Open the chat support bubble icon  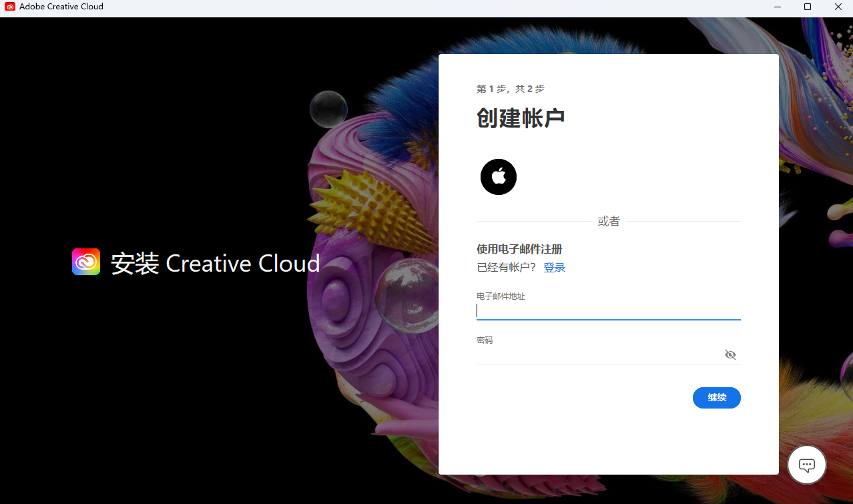click(806, 465)
